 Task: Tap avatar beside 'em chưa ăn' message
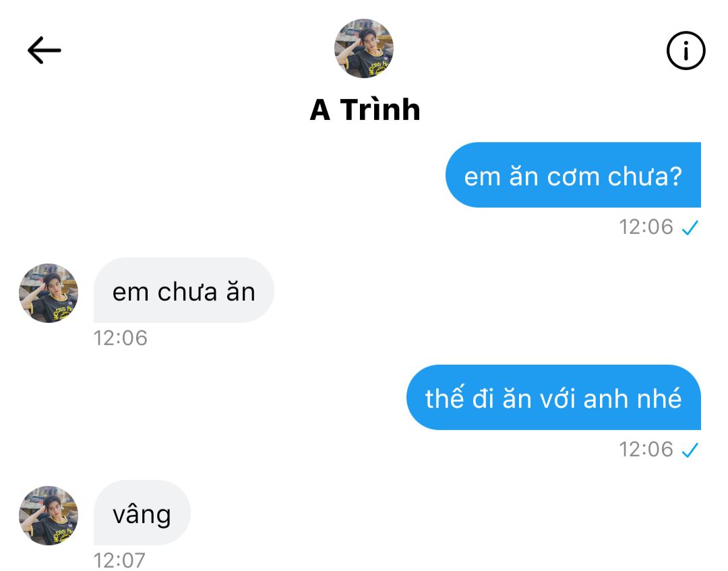[x=49, y=293]
